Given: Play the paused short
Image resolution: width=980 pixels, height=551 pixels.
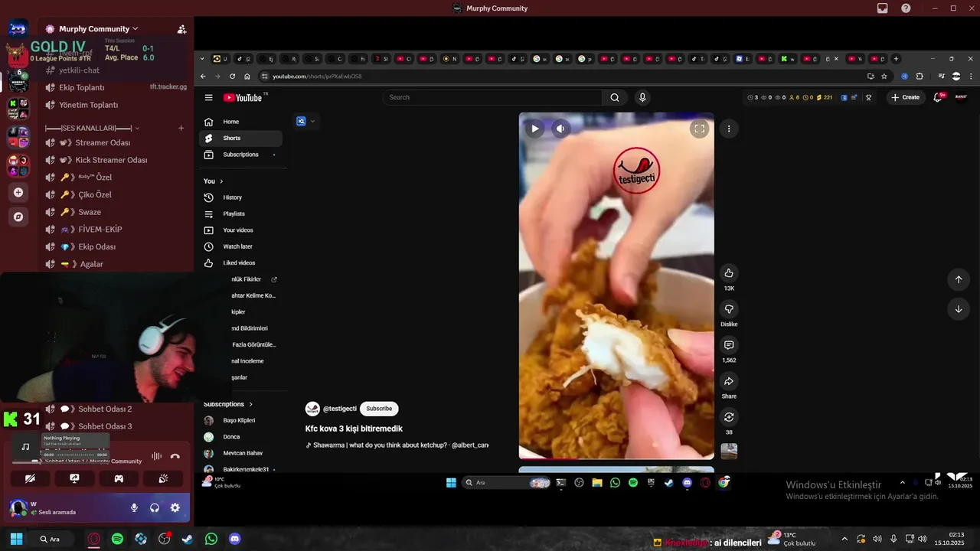Looking at the screenshot, I should click(x=534, y=129).
